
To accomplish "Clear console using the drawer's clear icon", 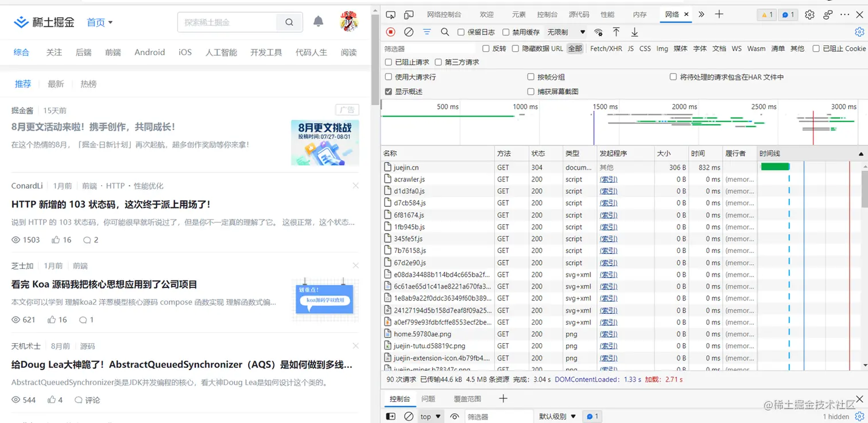I will (409, 416).
